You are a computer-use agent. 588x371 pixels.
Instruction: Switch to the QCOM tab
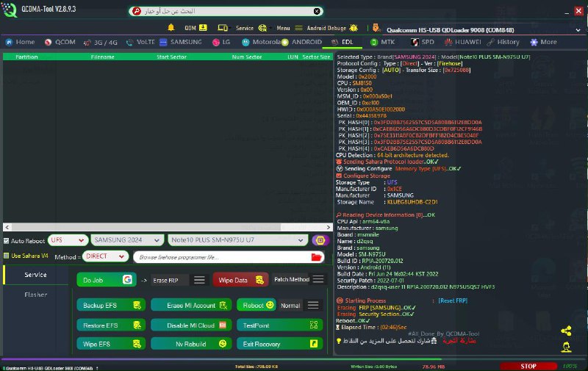point(60,42)
